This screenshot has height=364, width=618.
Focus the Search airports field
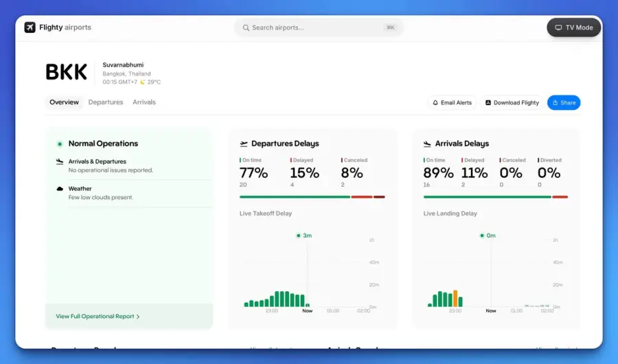319,27
